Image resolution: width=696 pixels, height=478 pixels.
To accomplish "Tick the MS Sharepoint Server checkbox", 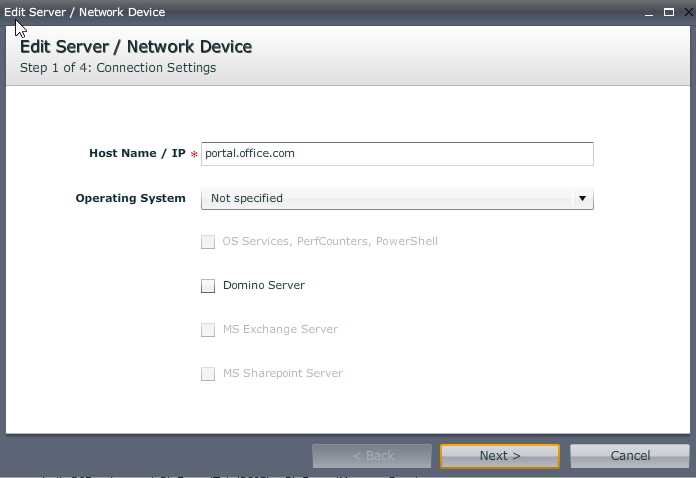I will (208, 374).
